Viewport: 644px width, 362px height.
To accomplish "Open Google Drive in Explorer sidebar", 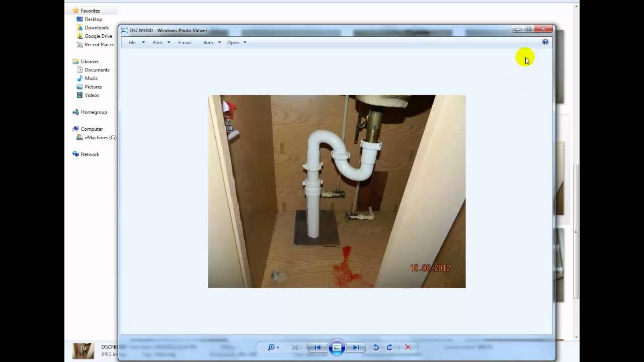I will tap(99, 36).
